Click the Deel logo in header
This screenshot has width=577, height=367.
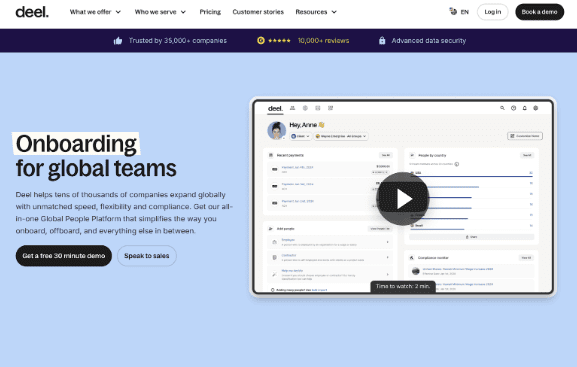pyautogui.click(x=32, y=12)
